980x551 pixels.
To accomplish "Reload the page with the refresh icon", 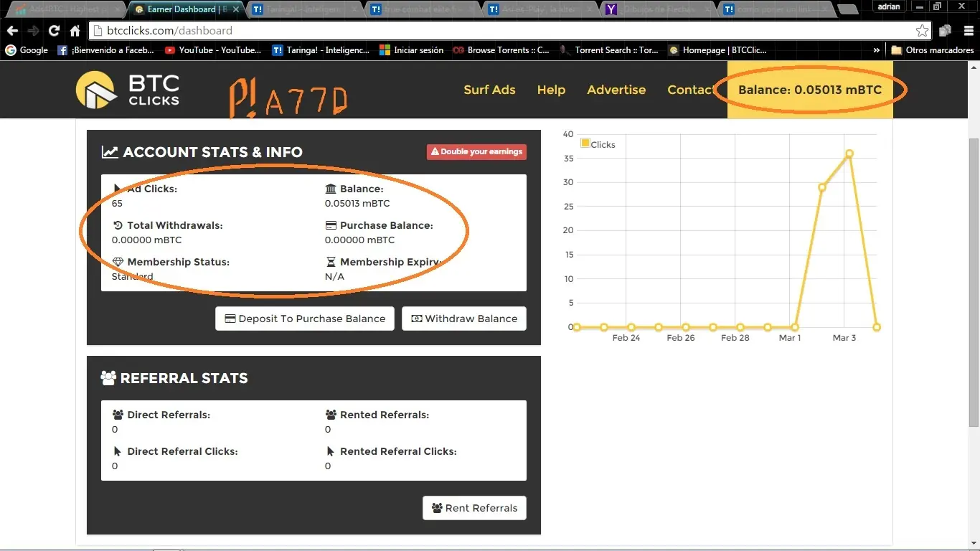I will tap(54, 31).
